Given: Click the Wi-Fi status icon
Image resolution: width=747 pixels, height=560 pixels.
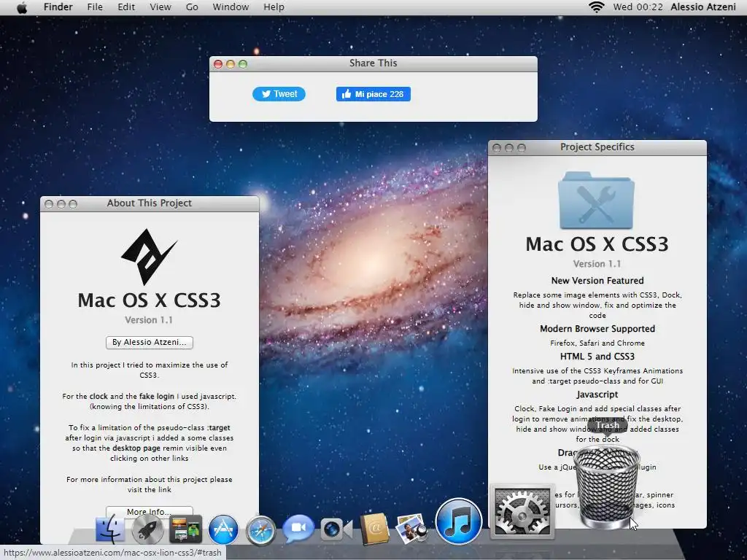Looking at the screenshot, I should [596, 7].
